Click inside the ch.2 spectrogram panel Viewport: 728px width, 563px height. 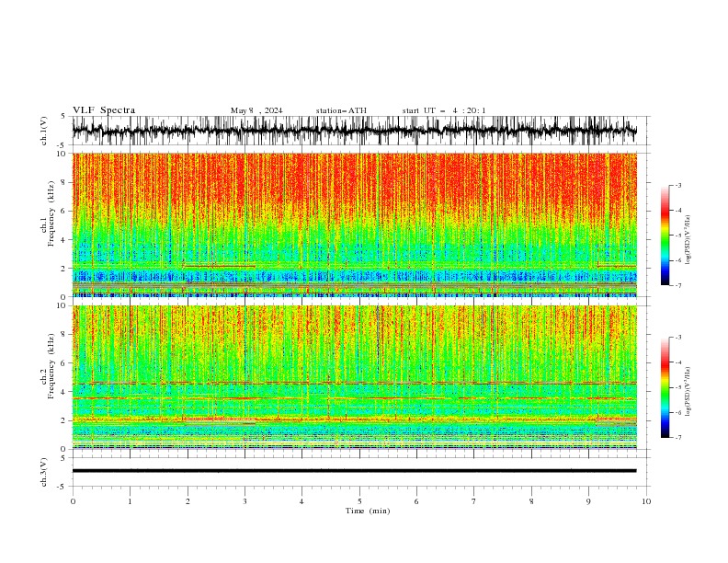pyautogui.click(x=354, y=377)
